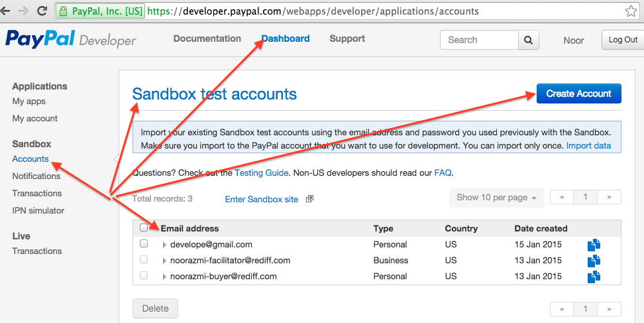Check the develope@gmail.com checkbox
This screenshot has width=644, height=323.
click(x=144, y=243)
